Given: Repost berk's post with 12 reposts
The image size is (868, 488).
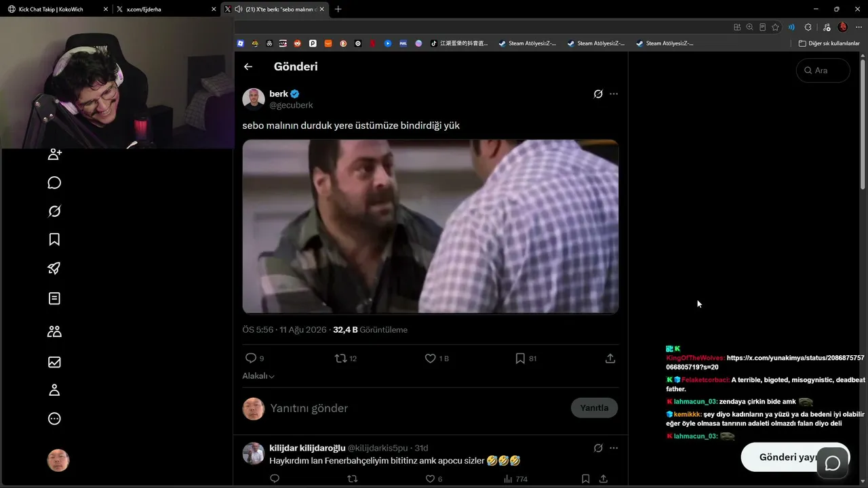Looking at the screenshot, I should pyautogui.click(x=341, y=358).
